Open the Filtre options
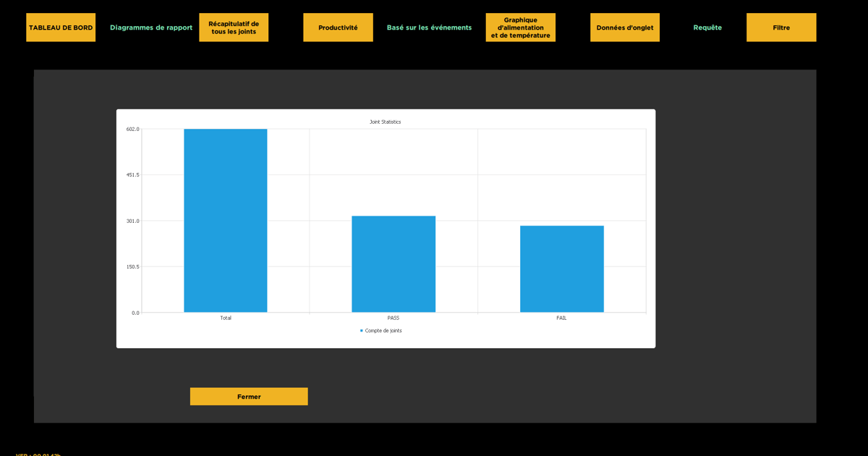This screenshot has width=868, height=456. (x=781, y=28)
